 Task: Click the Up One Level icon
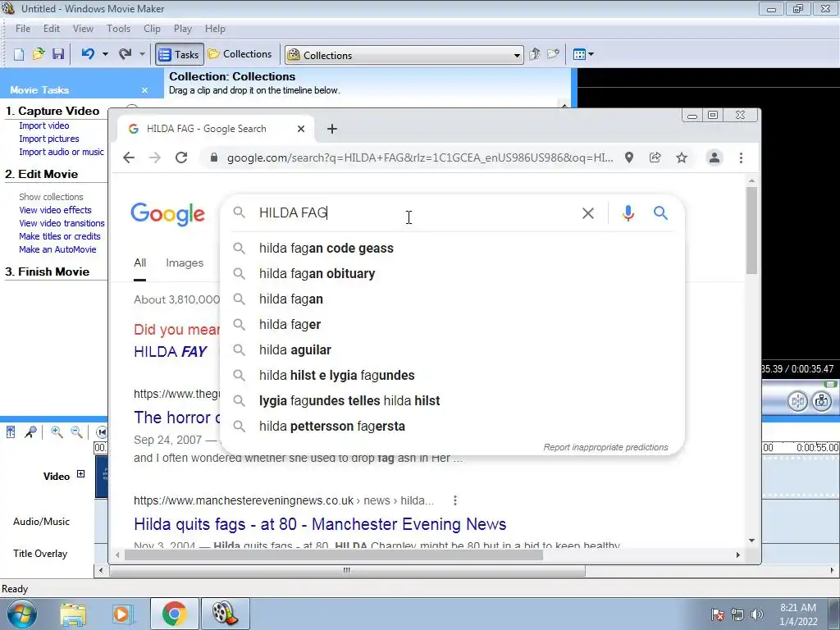[x=534, y=54]
